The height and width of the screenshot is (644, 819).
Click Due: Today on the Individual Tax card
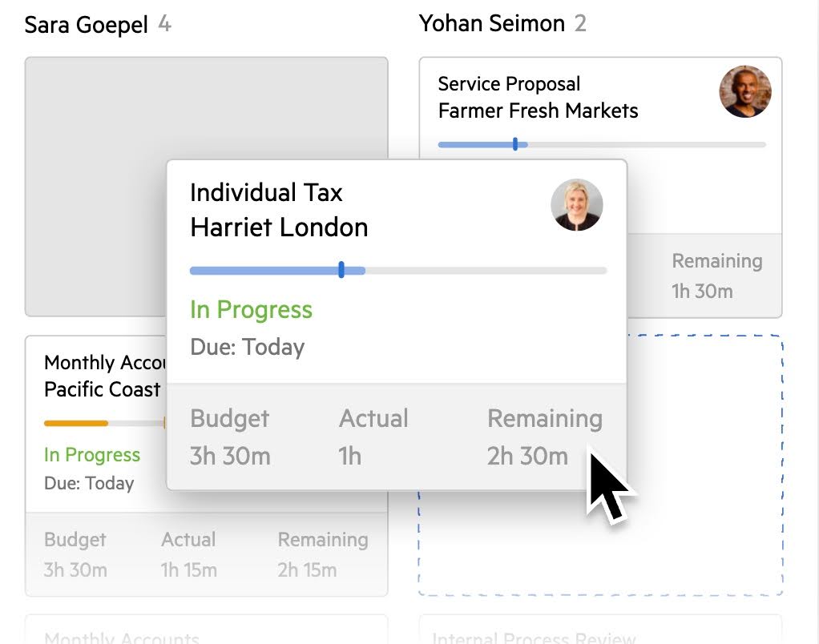point(247,347)
